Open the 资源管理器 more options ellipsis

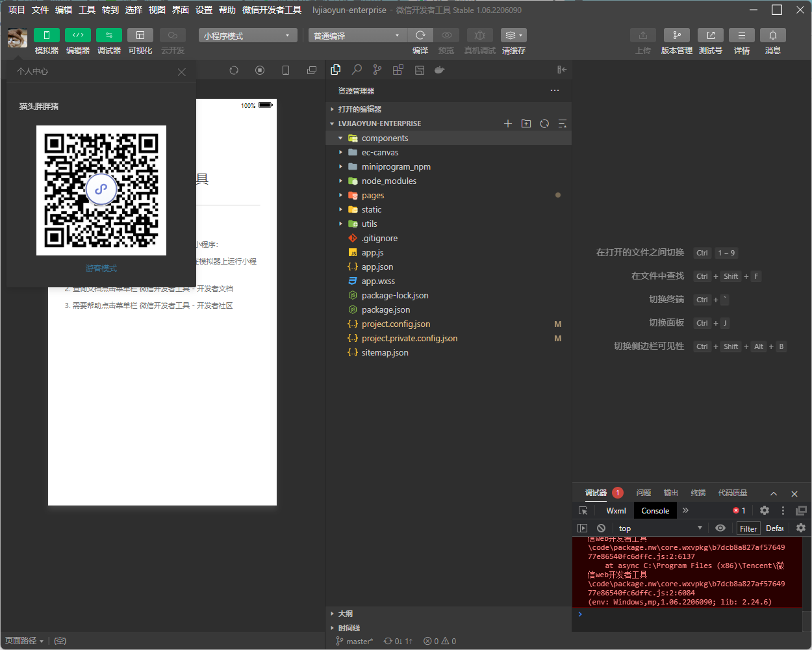click(555, 90)
